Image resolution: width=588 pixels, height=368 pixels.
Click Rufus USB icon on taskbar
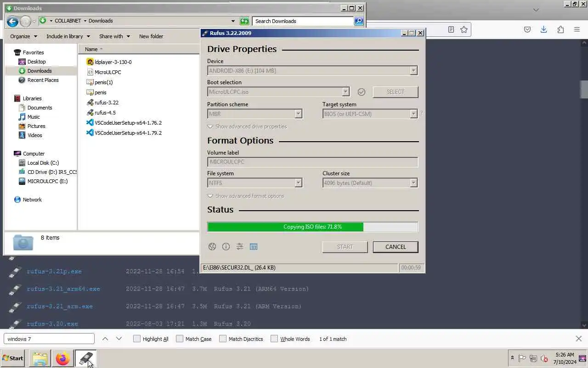click(x=86, y=358)
